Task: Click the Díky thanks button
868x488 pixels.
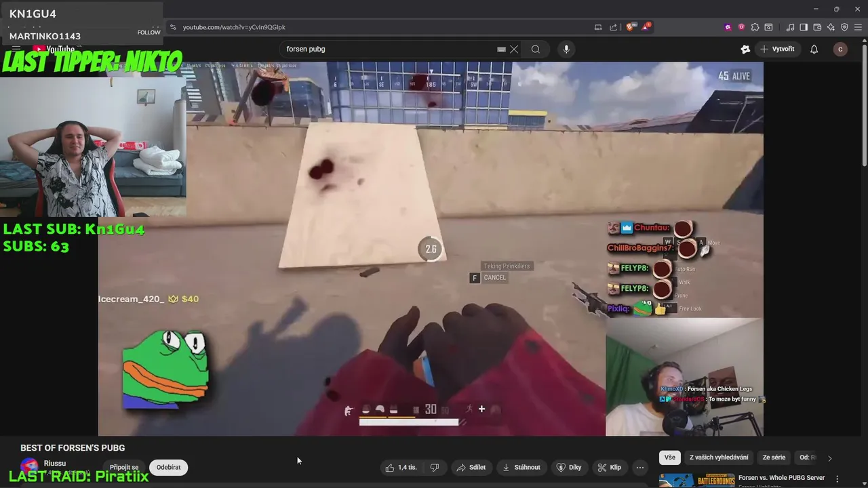Action: 569,467
